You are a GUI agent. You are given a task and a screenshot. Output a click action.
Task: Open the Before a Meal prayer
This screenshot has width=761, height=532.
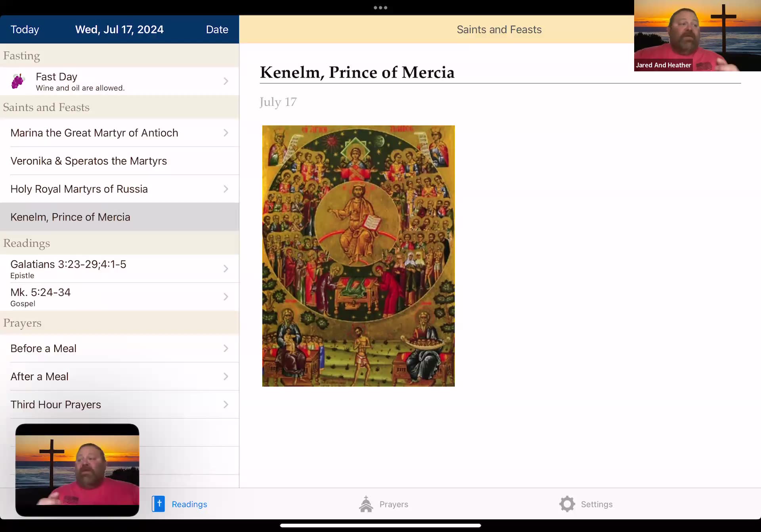(x=119, y=348)
